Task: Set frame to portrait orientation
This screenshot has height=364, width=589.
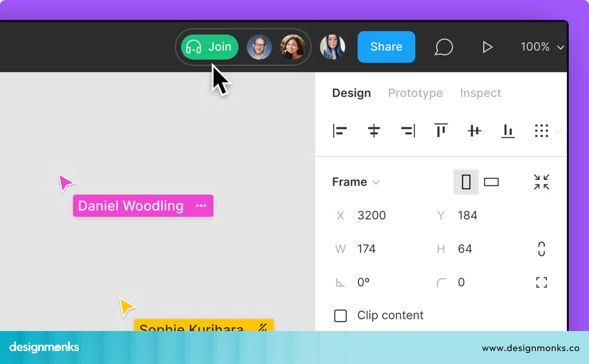Action: 466,182
